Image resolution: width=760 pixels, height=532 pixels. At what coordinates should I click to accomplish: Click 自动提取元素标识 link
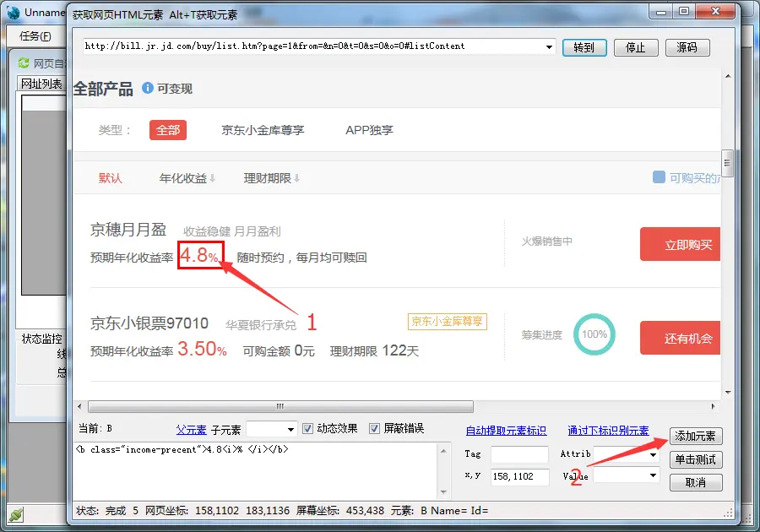tap(506, 431)
